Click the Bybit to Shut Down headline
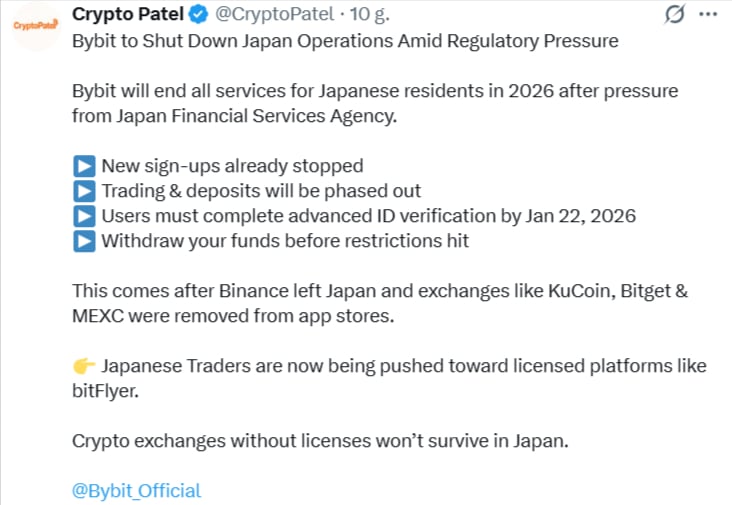732x505 pixels. 345,41
